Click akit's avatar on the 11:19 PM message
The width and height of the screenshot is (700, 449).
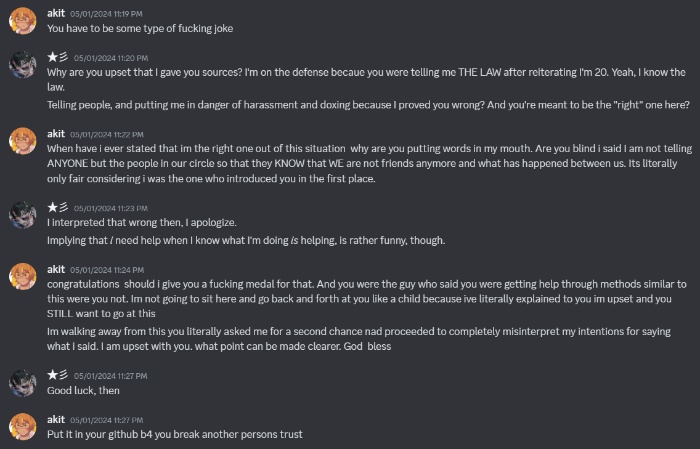tap(23, 20)
